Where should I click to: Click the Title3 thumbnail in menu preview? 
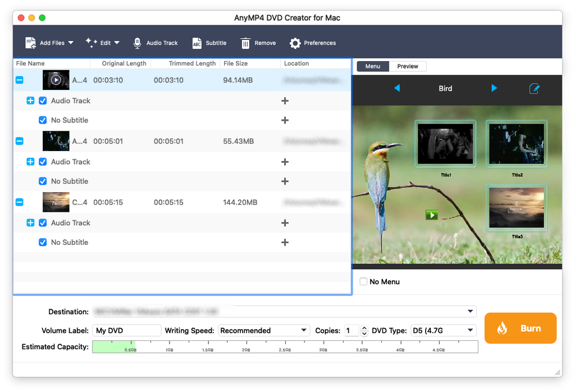(x=517, y=208)
